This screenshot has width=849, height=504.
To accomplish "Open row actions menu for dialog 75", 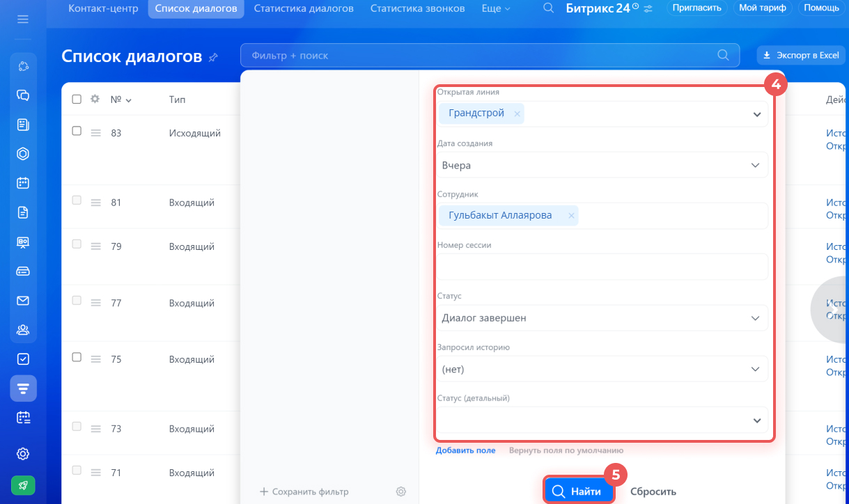I will [96, 359].
